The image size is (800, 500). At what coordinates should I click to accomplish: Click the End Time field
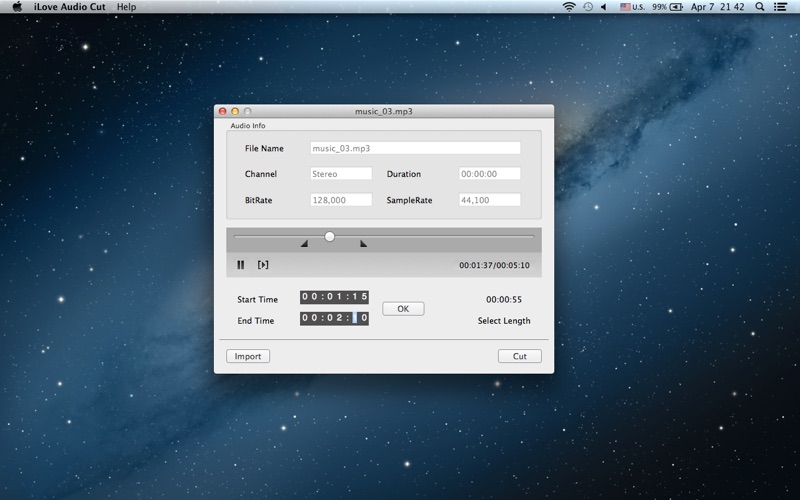(334, 318)
